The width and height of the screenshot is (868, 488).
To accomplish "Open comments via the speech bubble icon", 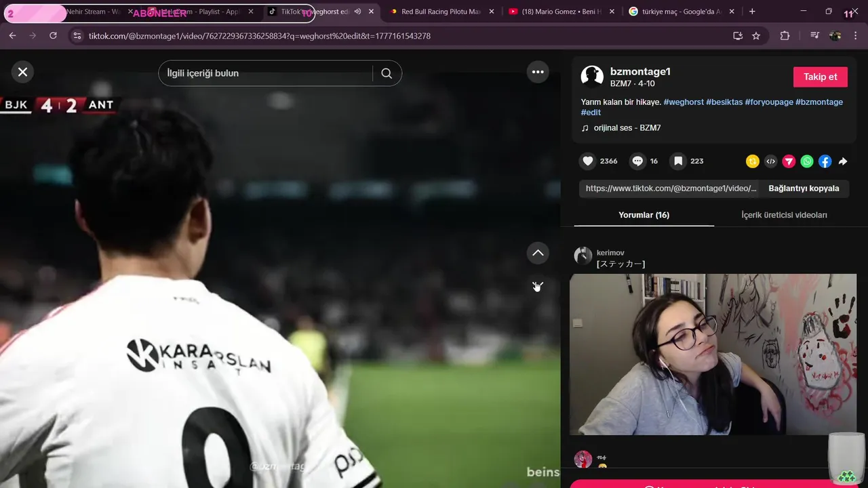I will pyautogui.click(x=637, y=161).
